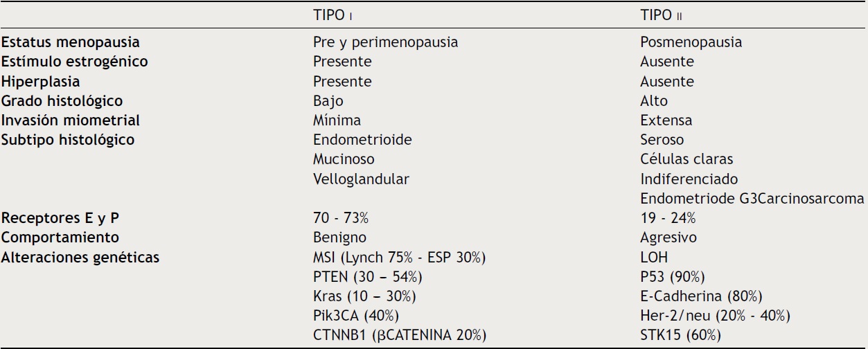Click the 70 - 73% value
This screenshot has width=868, height=349.
coord(341,218)
